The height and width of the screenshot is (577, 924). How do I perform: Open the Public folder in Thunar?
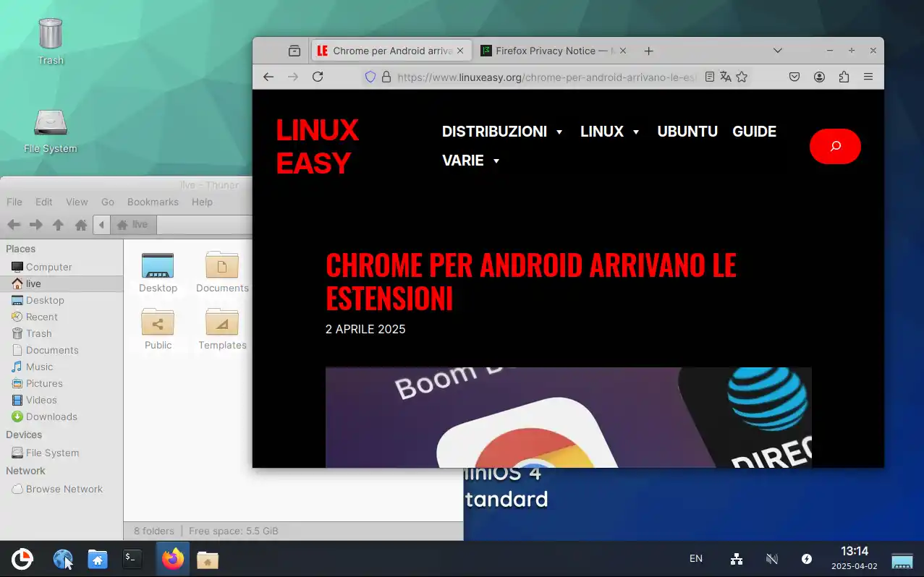[158, 322]
